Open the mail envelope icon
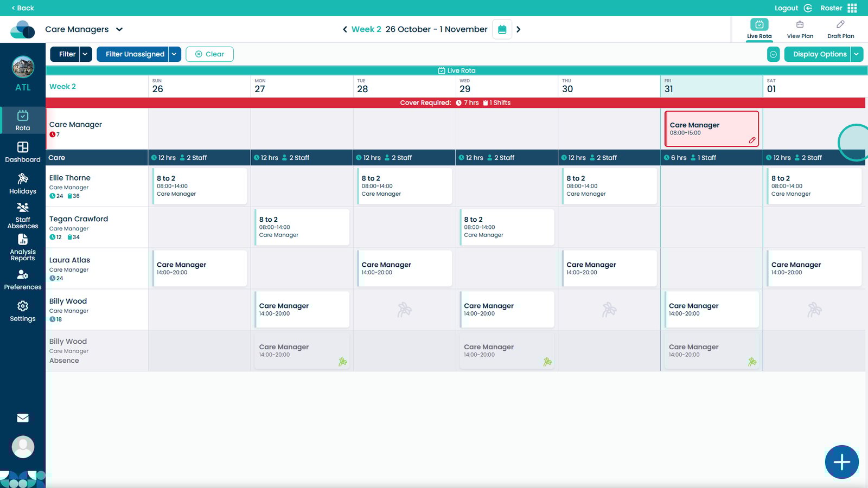The width and height of the screenshot is (868, 488). pos(23,418)
